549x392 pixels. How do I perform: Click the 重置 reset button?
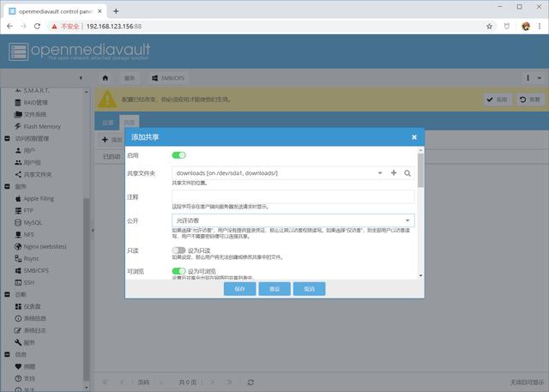274,289
